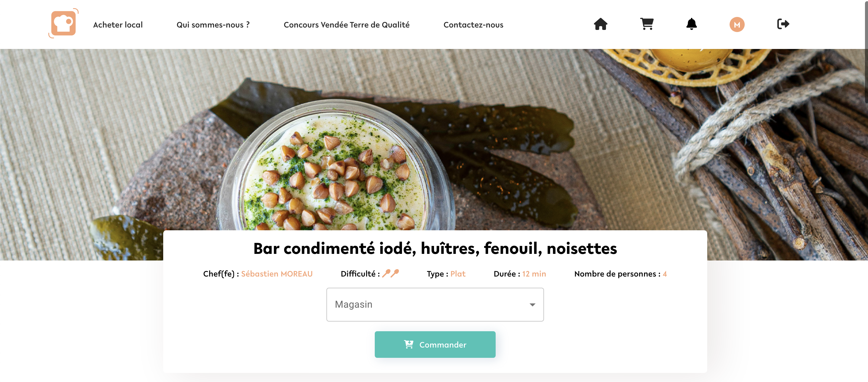868x382 pixels.
Task: Open the M user avatar
Action: pos(737,24)
